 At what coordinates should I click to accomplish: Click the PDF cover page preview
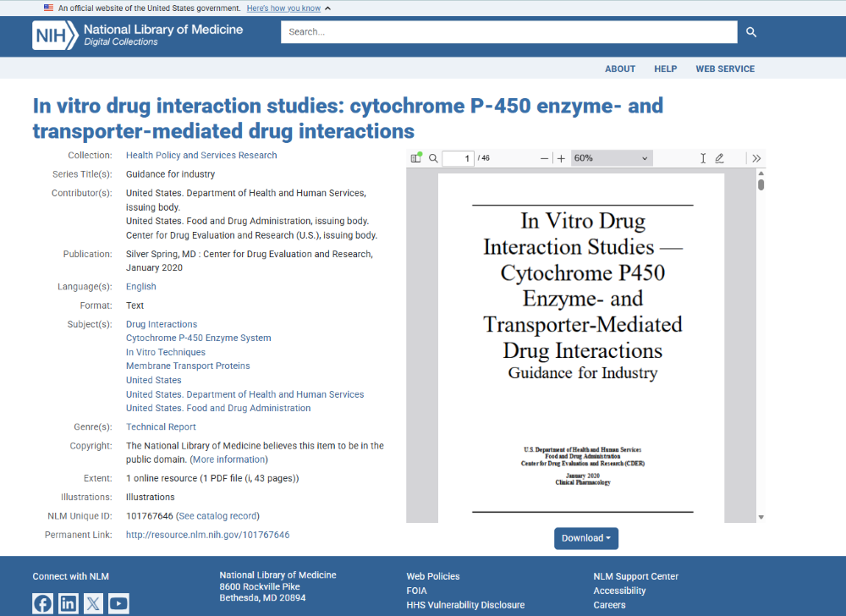(x=582, y=348)
